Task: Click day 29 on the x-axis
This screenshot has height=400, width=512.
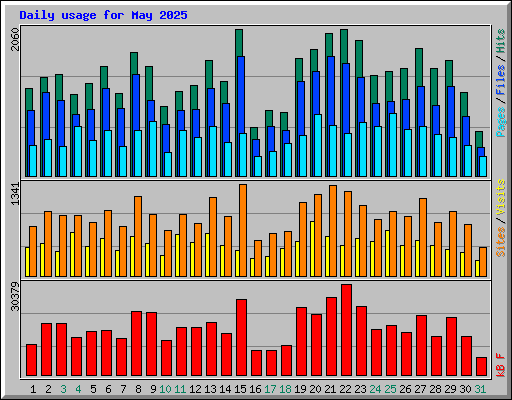Action: coord(450,389)
